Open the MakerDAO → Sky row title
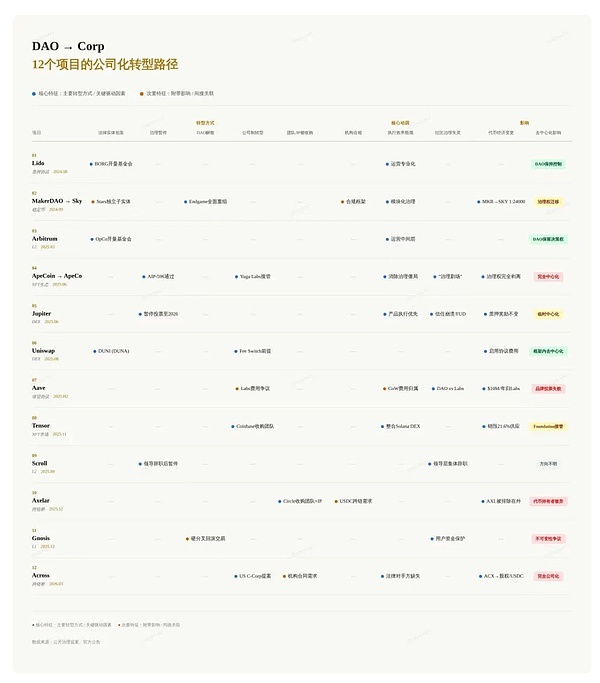The image size is (600, 683). pos(57,201)
